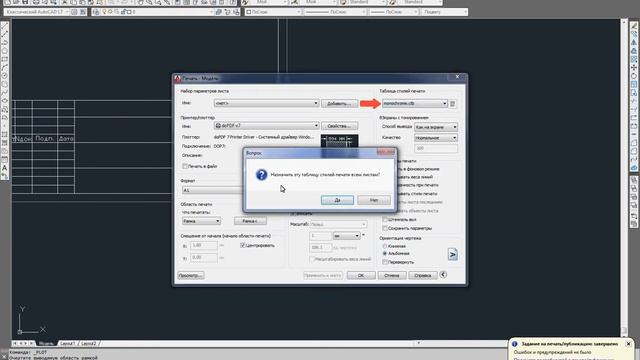The height and width of the screenshot is (360, 640).
Task: Click the lineweight 'ПоСлою' dropdown
Action: pyautogui.click(x=393, y=12)
